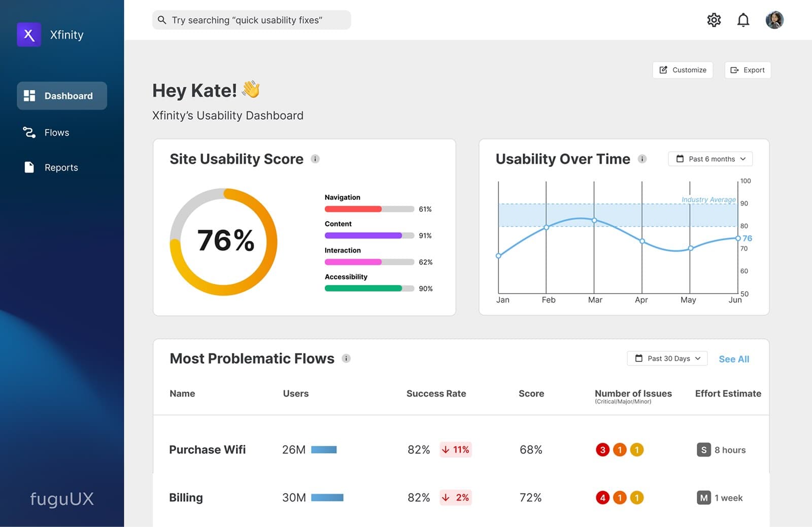812x527 pixels.
Task: Open the Flows menu item
Action: [x=47, y=132]
